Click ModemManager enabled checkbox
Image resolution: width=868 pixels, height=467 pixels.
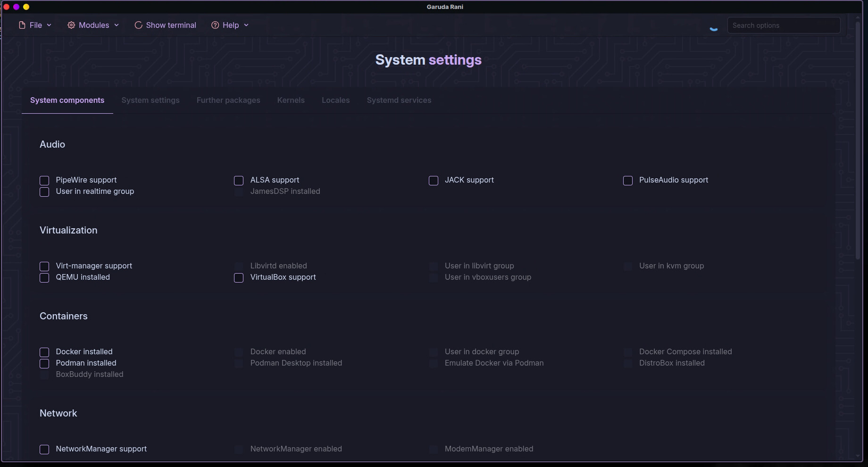point(434,450)
